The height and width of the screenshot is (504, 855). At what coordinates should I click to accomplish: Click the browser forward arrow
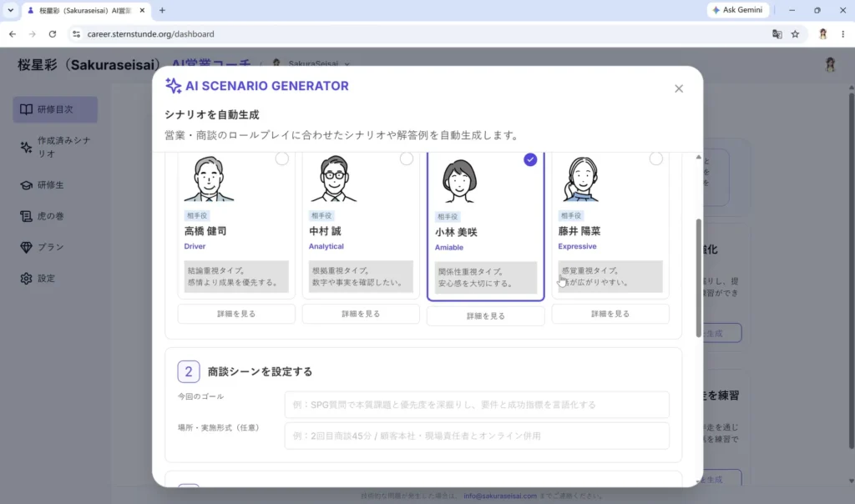point(33,33)
